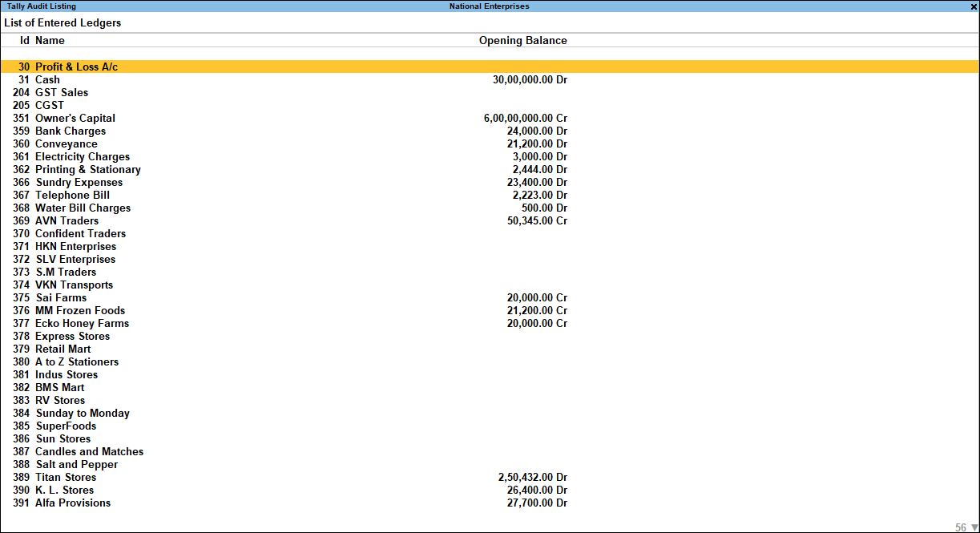The height and width of the screenshot is (533, 980).
Task: Click the List of Entered Ledgers heading
Action: pyautogui.click(x=62, y=22)
